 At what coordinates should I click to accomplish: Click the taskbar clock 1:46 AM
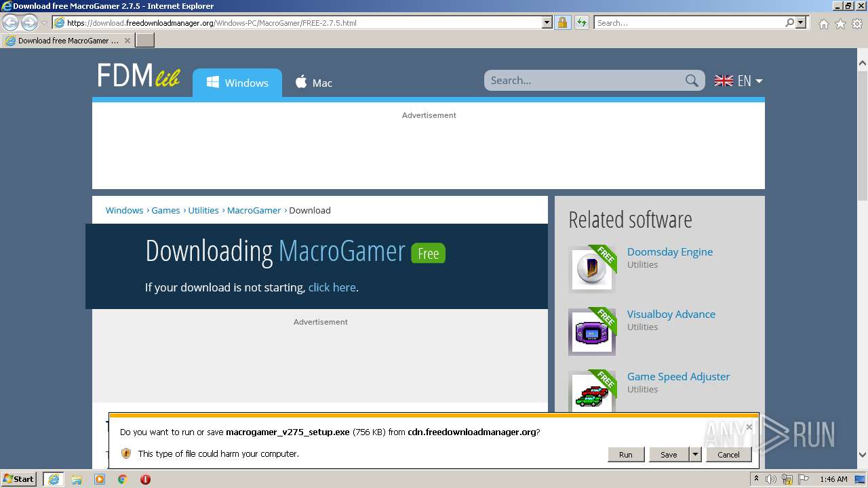(x=833, y=479)
